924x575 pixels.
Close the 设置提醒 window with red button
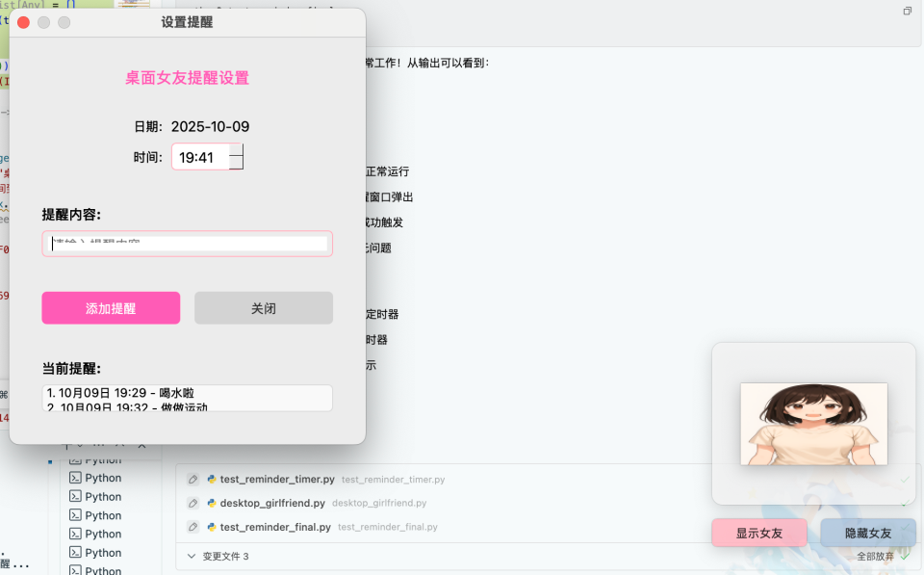pyautogui.click(x=23, y=22)
